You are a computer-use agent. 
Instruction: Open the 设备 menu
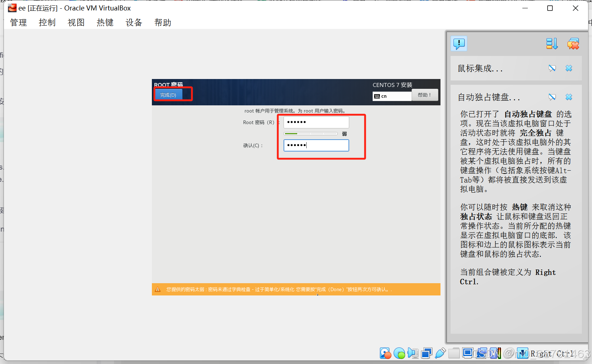(x=134, y=23)
